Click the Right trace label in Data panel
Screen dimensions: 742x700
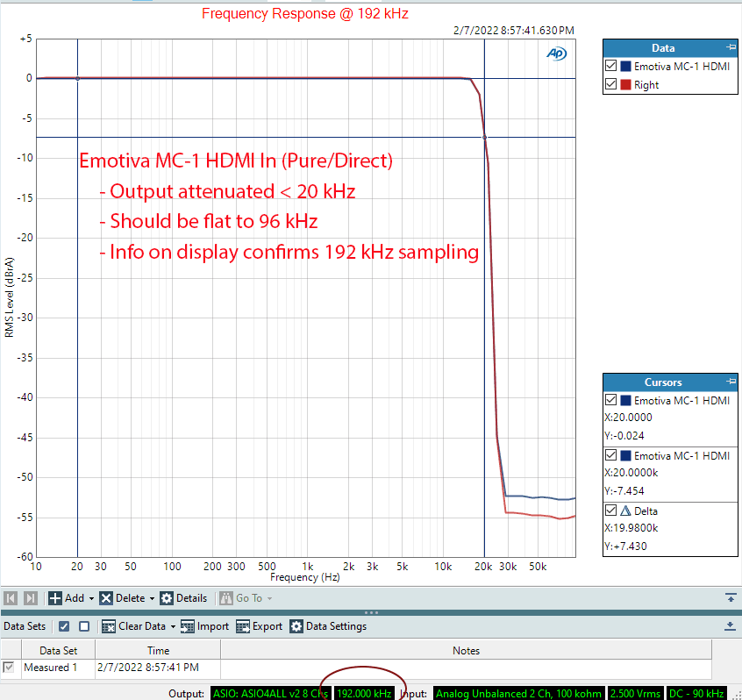click(646, 85)
